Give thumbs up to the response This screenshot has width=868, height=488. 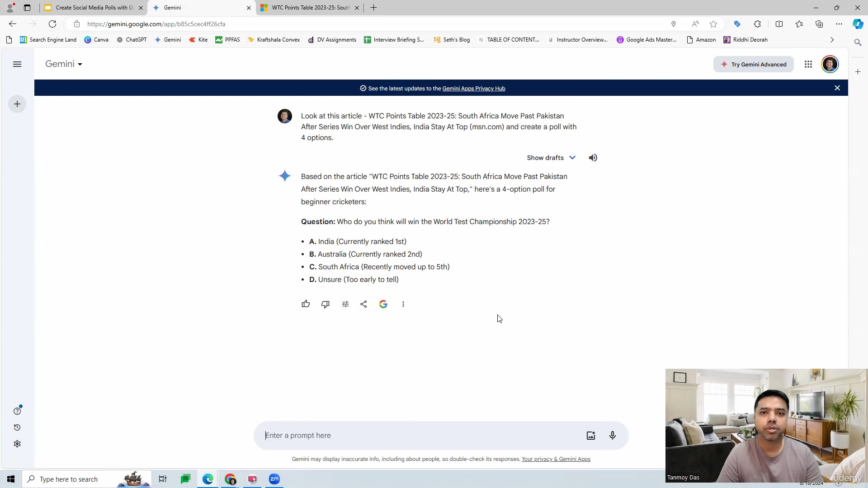tap(306, 304)
